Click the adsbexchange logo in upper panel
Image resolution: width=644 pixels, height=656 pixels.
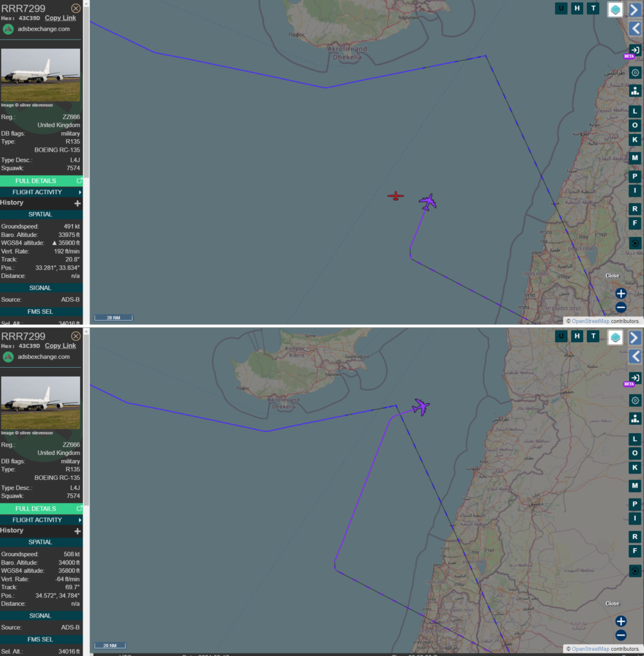(x=8, y=29)
